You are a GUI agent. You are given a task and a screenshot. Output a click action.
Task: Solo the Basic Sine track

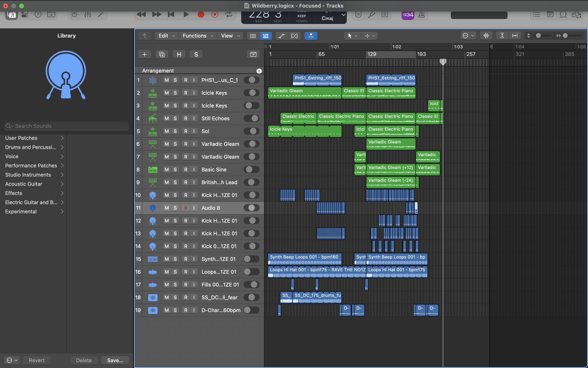click(x=175, y=169)
